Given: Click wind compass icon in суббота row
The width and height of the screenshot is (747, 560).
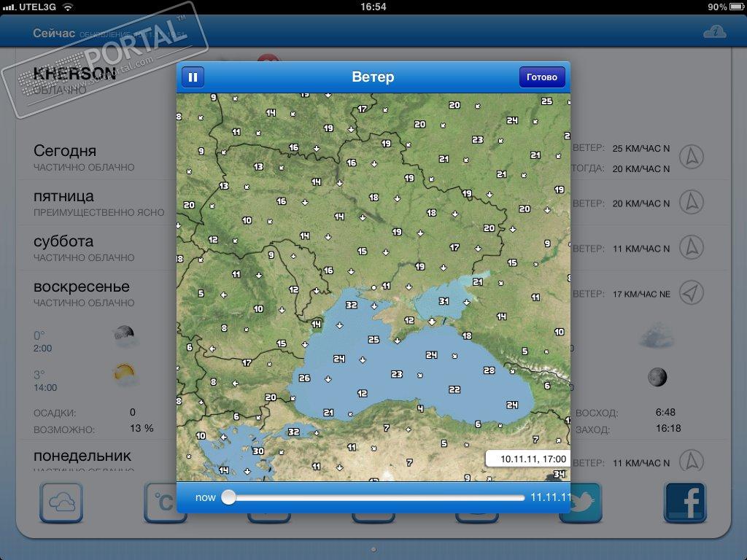Looking at the screenshot, I should click(x=692, y=247).
